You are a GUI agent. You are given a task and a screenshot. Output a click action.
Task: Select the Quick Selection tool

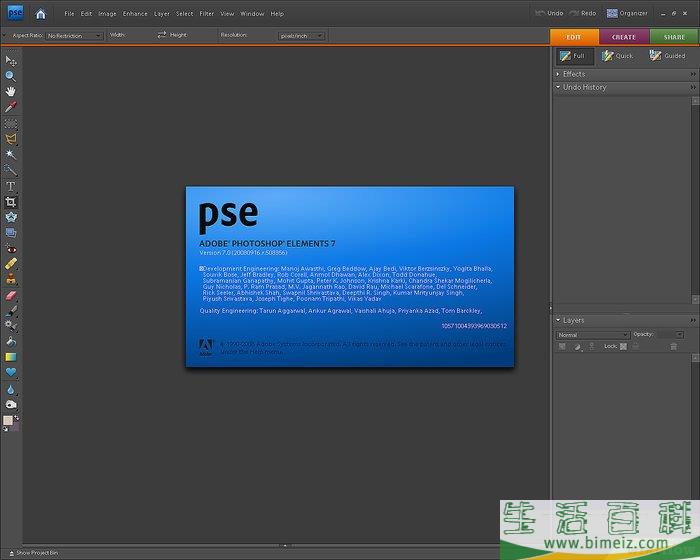pyautogui.click(x=11, y=170)
